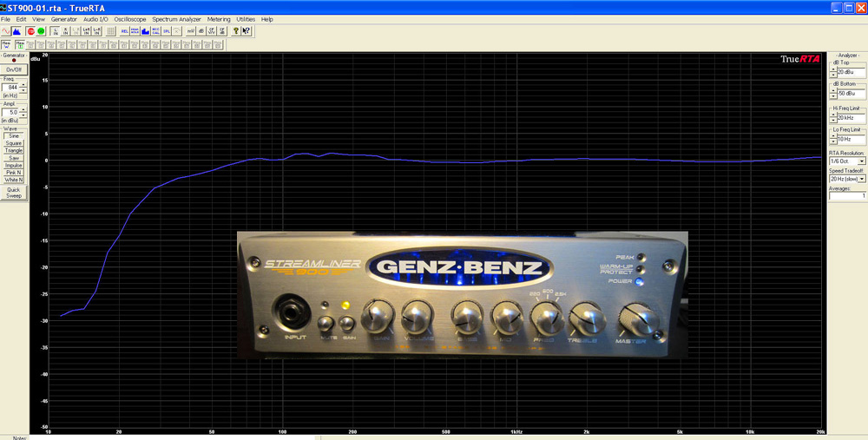Select the Impulse waveform
This screenshot has width=868, height=440.
pos(14,165)
